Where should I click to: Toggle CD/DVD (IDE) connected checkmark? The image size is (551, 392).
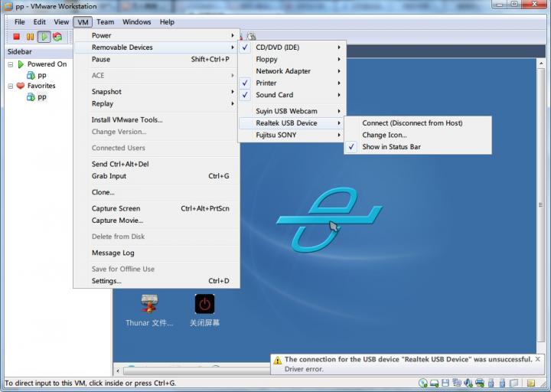pyautogui.click(x=245, y=47)
